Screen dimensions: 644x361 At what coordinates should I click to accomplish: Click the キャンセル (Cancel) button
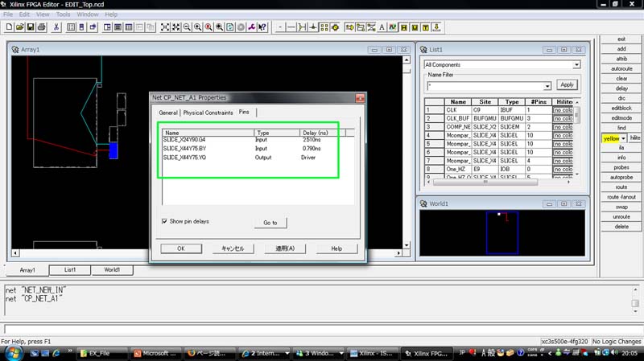[x=233, y=248]
